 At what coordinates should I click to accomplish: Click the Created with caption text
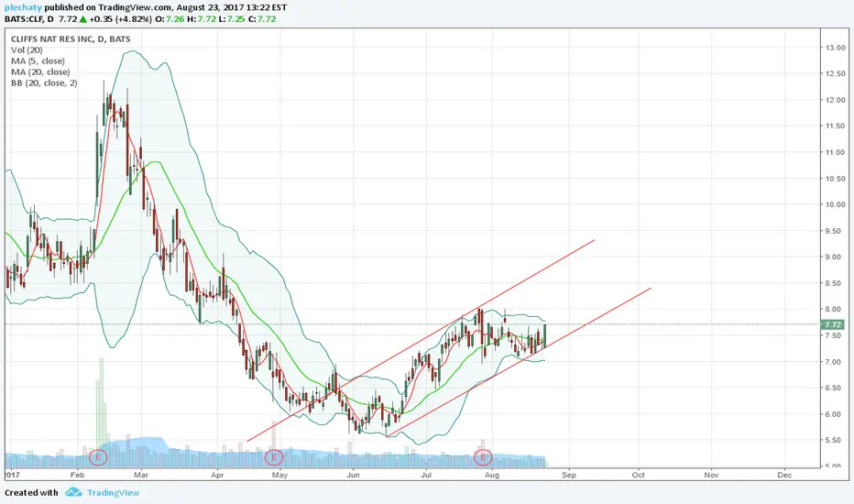[31, 493]
